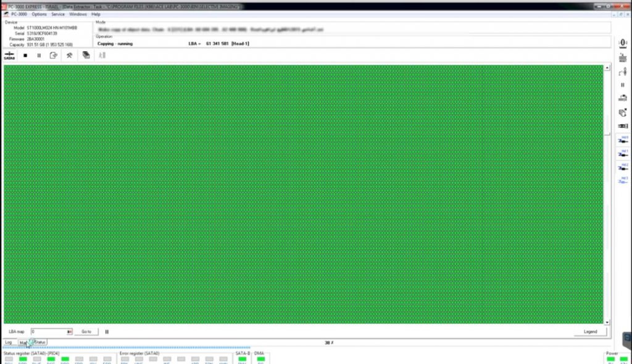
Task: Switch to the Status tab
Action: (40, 342)
